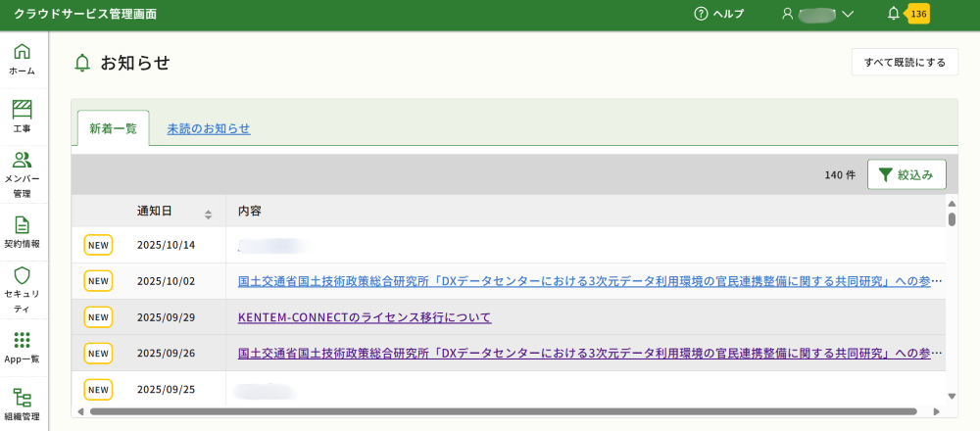This screenshot has height=431, width=980.
Task: Open the セキュリティ shield icon
Action: click(22, 288)
